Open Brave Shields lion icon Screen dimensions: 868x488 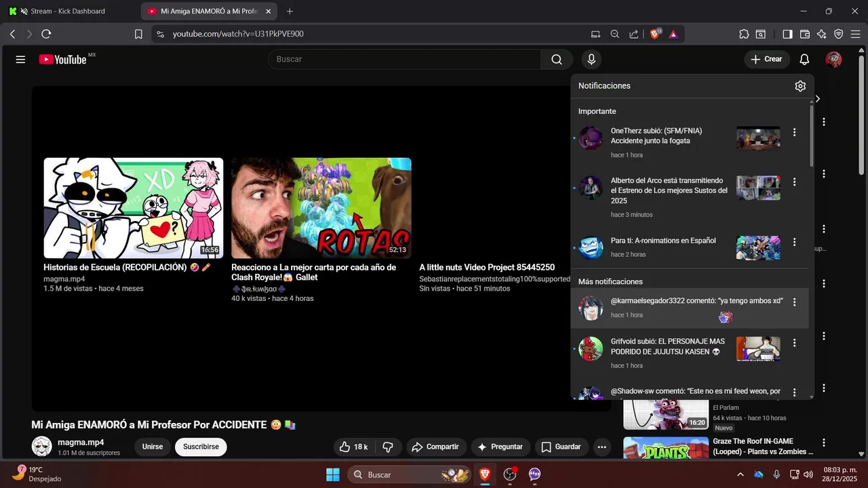(655, 34)
